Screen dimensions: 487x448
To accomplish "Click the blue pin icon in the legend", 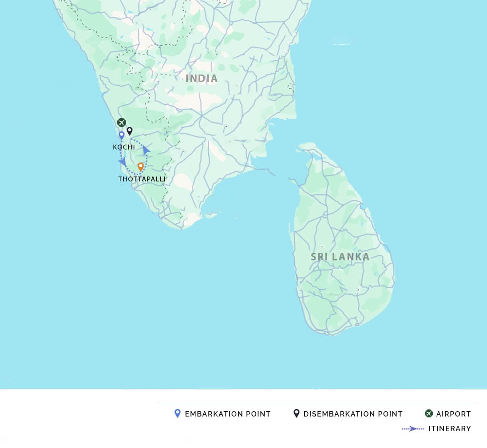I will pos(178,413).
